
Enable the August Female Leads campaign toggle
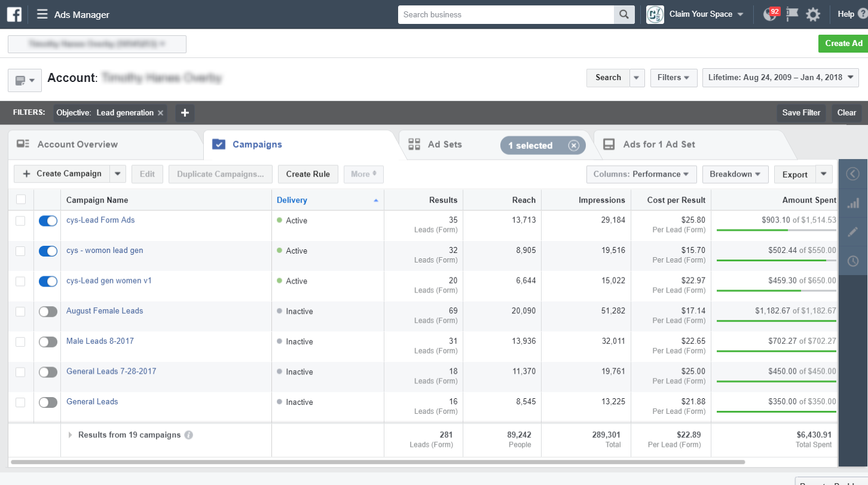point(48,312)
